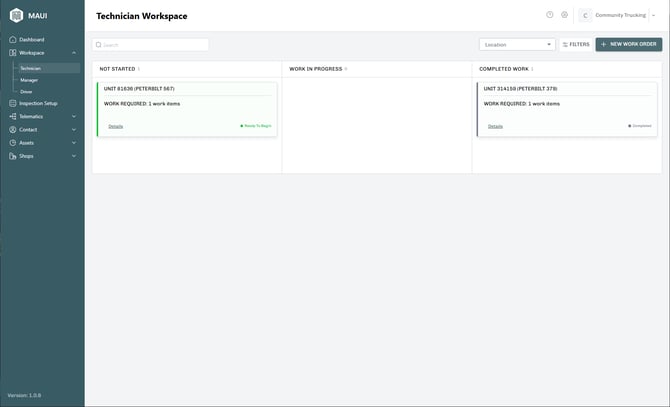Click the info icon beside NOT STARTED
Screen dimensions: 670x407
(139, 69)
